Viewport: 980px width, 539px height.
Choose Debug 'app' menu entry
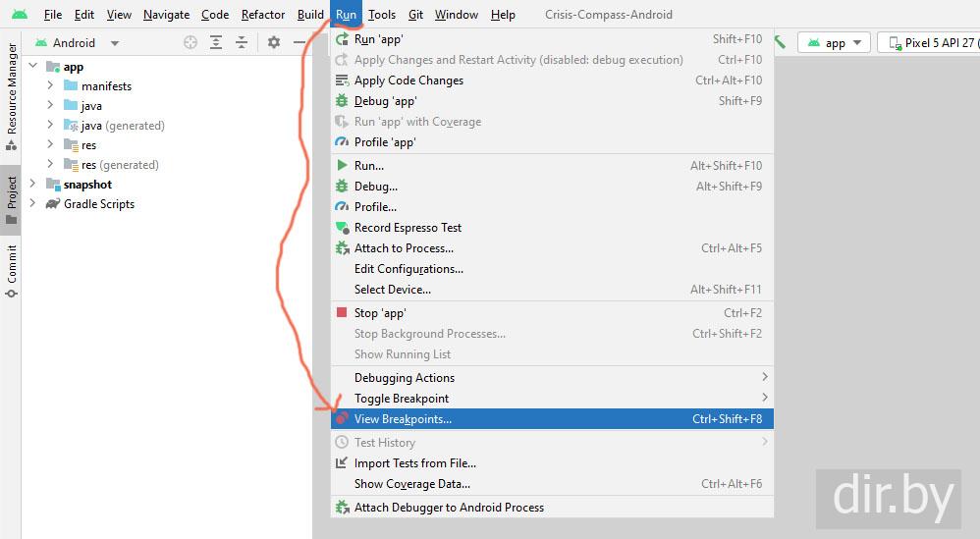[x=552, y=101]
